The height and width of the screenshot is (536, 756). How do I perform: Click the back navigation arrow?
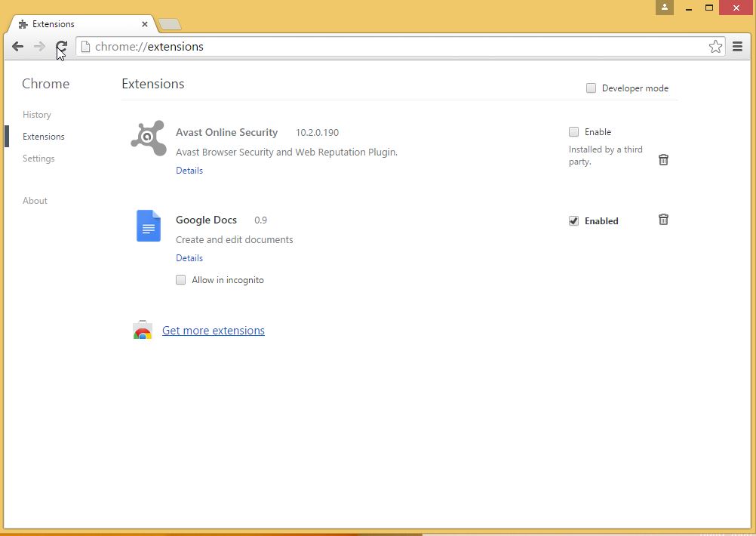(x=17, y=46)
